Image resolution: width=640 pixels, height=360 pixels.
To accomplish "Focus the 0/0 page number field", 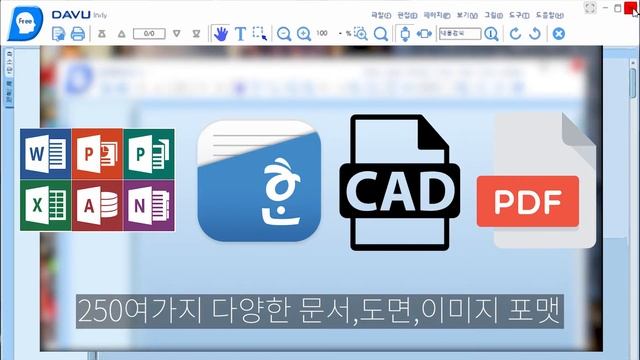I will pyautogui.click(x=149, y=33).
